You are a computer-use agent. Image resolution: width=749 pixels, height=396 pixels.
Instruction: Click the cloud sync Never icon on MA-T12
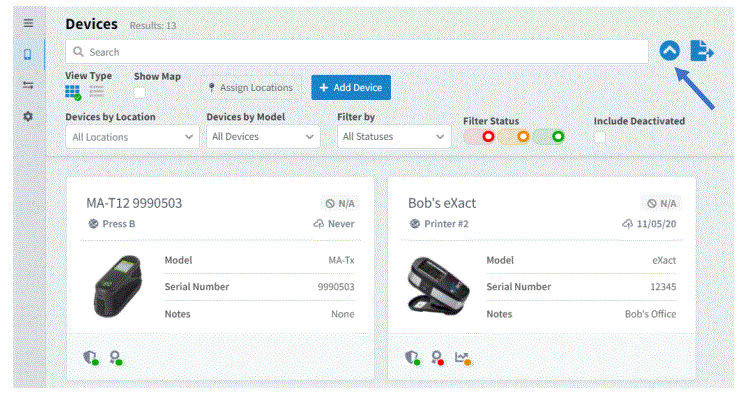pos(318,224)
